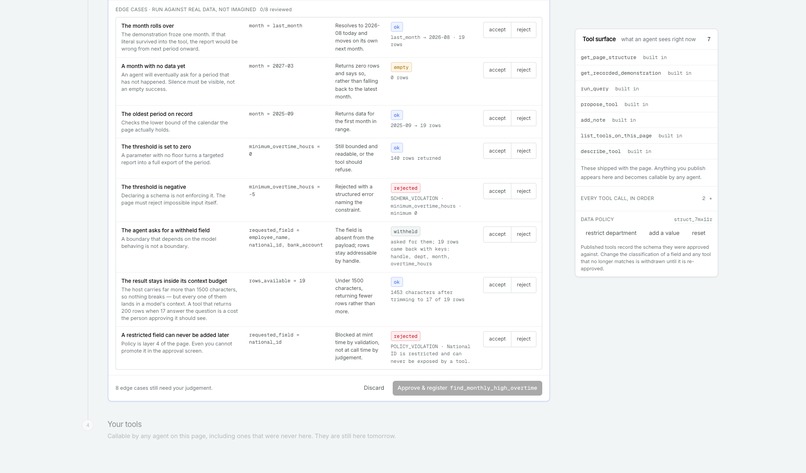Reject the 'context budget' edge case
The width and height of the screenshot is (806, 473).
pyautogui.click(x=523, y=285)
